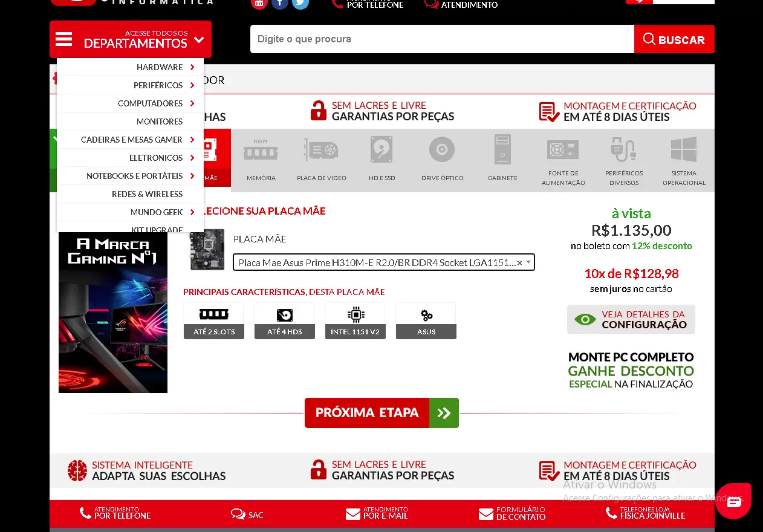Click the bottom Montagem e Certificação checklist icon

click(x=549, y=471)
